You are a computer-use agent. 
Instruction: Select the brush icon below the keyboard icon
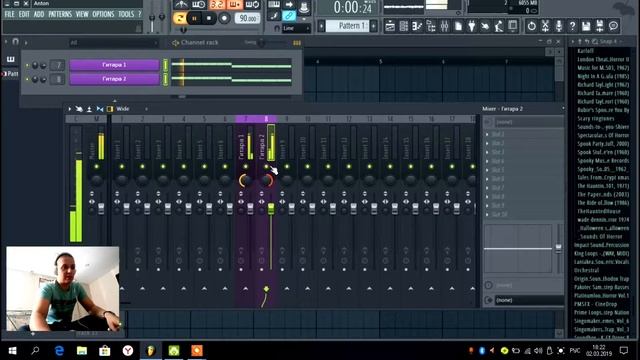pyautogui.click(x=274, y=16)
